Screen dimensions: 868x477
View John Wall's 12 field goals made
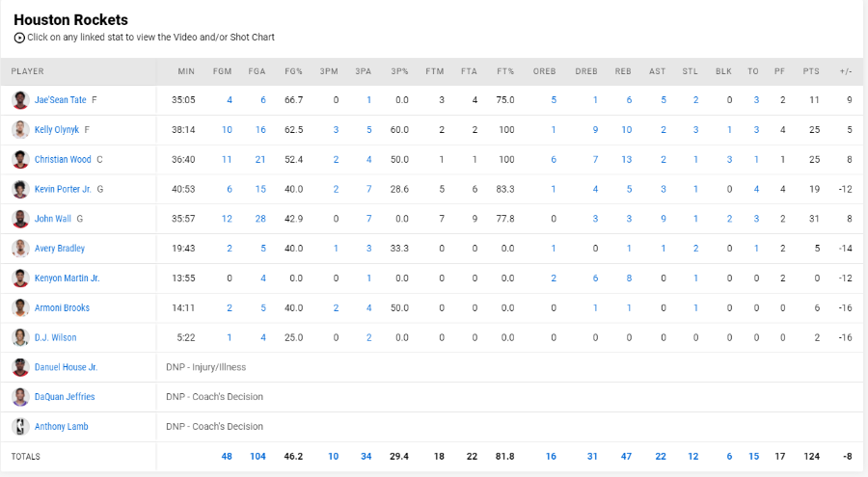coord(227,219)
